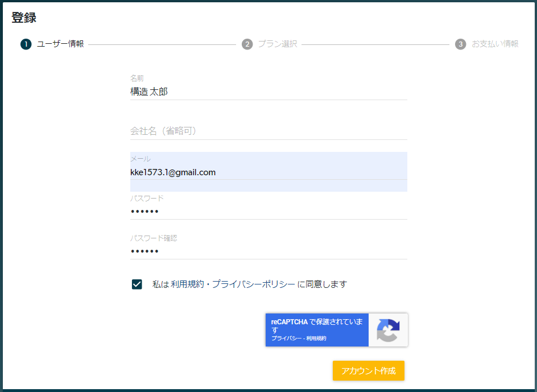Viewport: 537px width, 392px height.
Task: Re-enable the privacy policy consent checkbox
Action: 137,284
